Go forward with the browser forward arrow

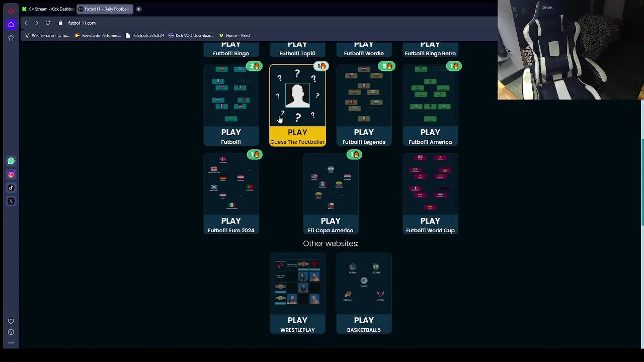click(x=37, y=23)
